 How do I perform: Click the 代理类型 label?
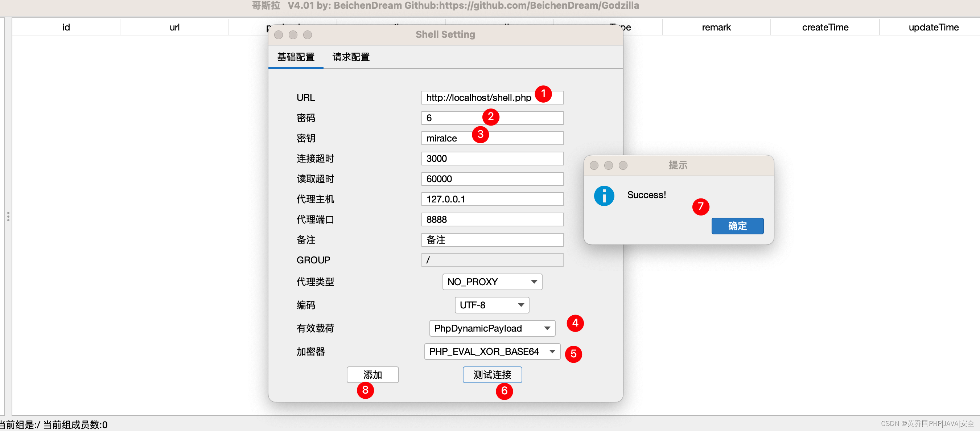[x=315, y=282]
